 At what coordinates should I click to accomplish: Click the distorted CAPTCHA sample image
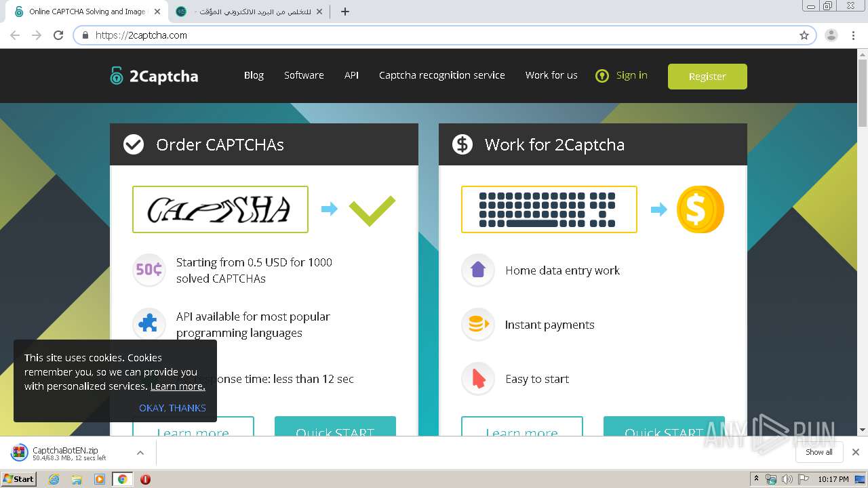(x=220, y=209)
